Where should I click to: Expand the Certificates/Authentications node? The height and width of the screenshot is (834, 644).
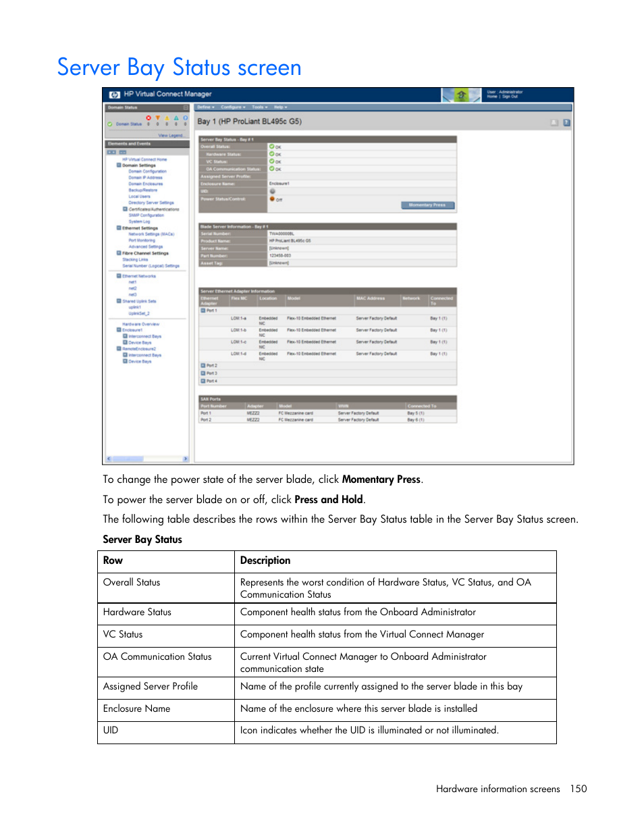[x=125, y=209]
